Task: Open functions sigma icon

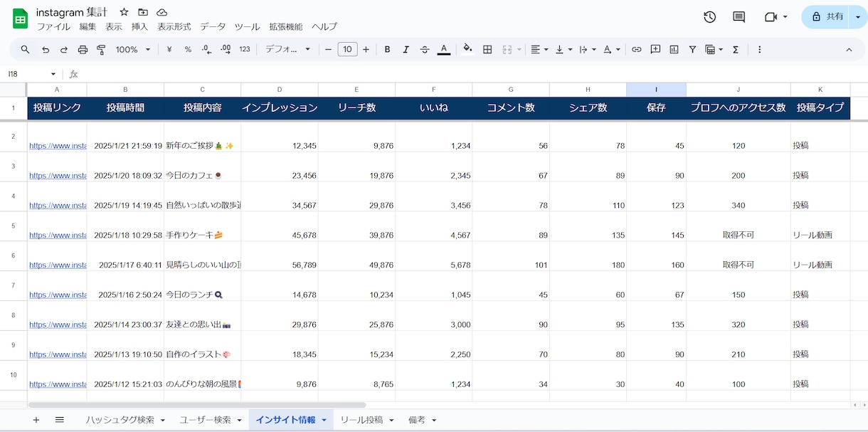Action: coord(736,50)
